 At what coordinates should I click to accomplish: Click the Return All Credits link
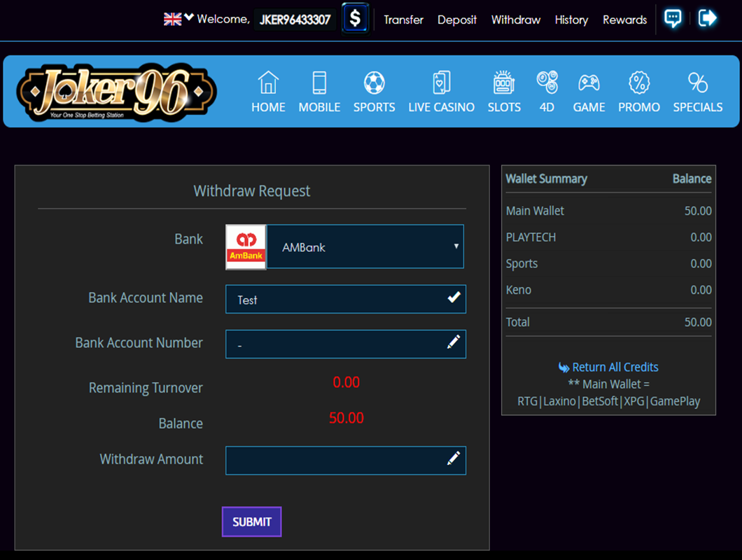click(608, 367)
